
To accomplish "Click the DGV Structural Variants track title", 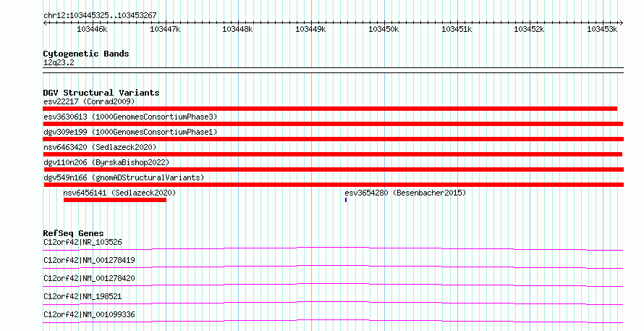I will click(x=101, y=93).
